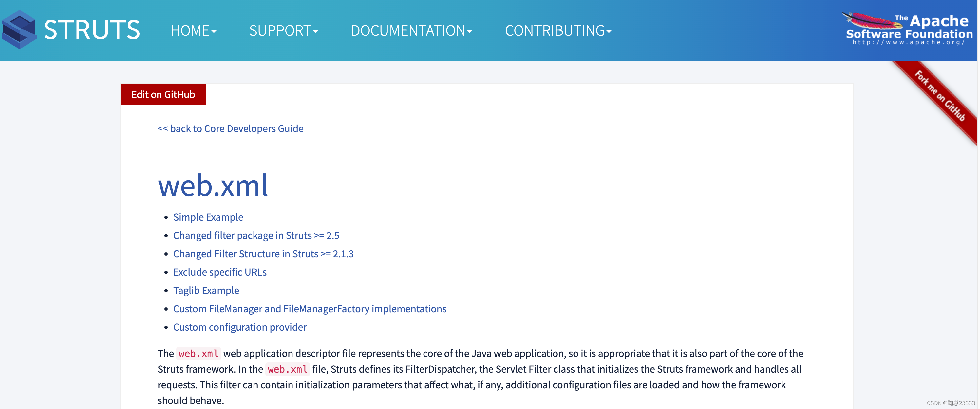Jump to the Taglib Example section
Screen dimensions: 980x409
click(x=206, y=291)
